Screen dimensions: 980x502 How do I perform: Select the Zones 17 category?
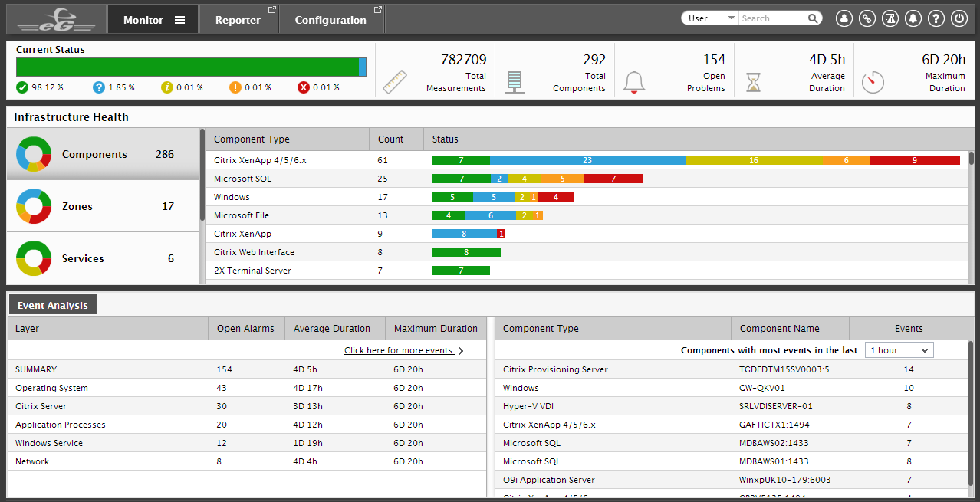[x=103, y=206]
